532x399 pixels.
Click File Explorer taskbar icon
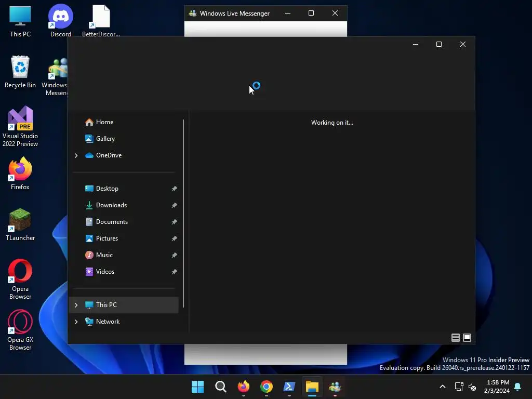312,387
